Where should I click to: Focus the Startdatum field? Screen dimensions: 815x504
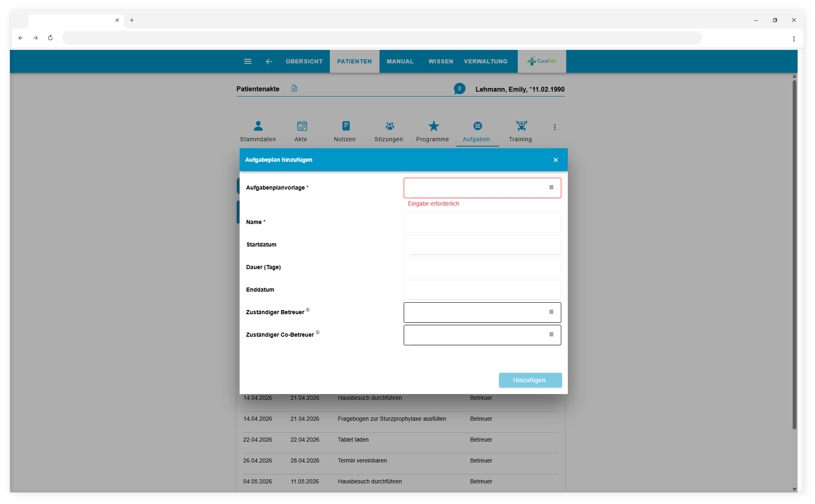click(x=482, y=245)
